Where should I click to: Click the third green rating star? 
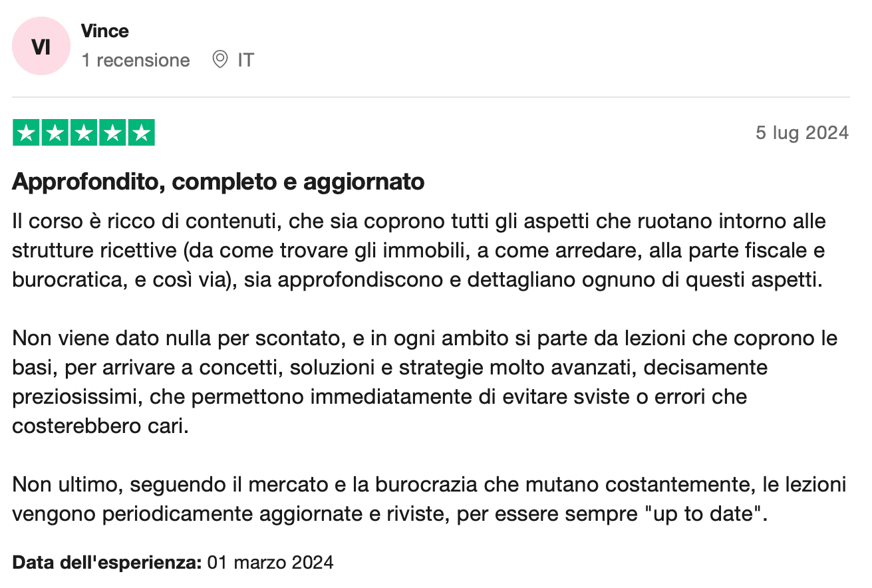pos(83,132)
